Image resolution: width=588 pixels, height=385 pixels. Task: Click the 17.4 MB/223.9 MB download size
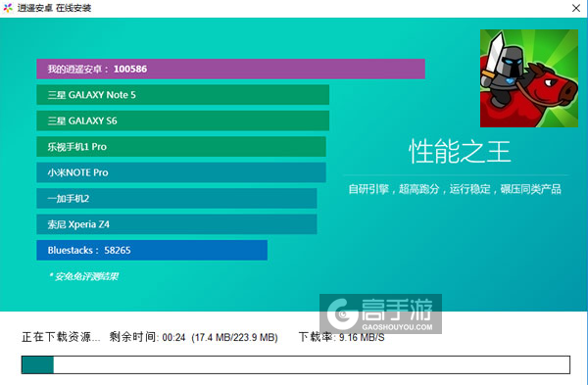click(x=235, y=338)
